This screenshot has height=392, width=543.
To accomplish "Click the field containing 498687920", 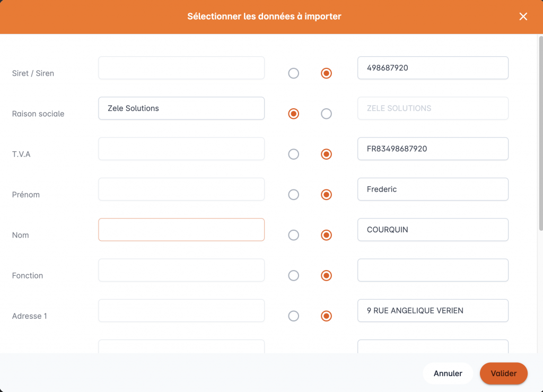I will [433, 68].
